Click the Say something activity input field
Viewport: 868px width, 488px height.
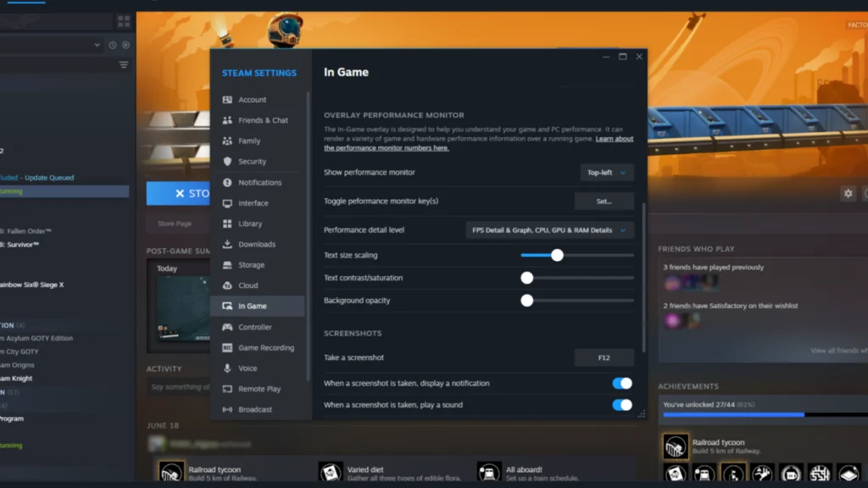tap(178, 386)
